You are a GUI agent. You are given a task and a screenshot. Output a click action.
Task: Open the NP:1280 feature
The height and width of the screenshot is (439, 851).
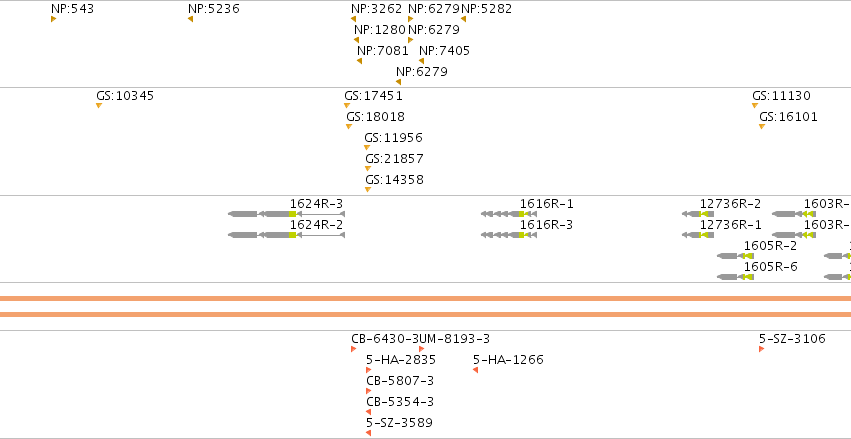[357, 40]
